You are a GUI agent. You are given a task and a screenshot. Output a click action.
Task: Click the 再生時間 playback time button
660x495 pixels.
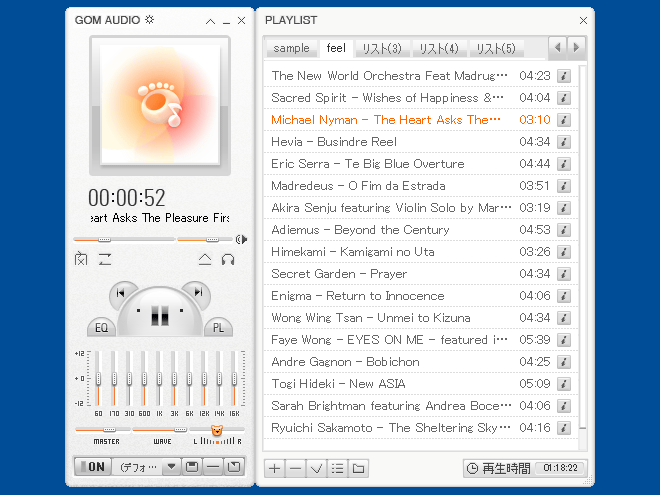499,468
